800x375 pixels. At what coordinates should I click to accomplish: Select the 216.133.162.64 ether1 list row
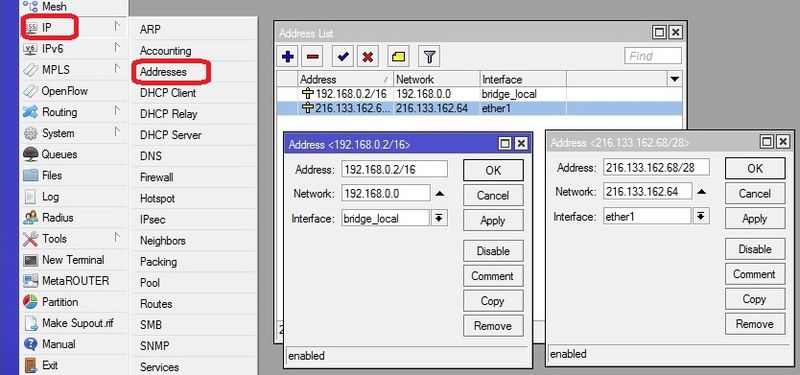[x=479, y=108]
